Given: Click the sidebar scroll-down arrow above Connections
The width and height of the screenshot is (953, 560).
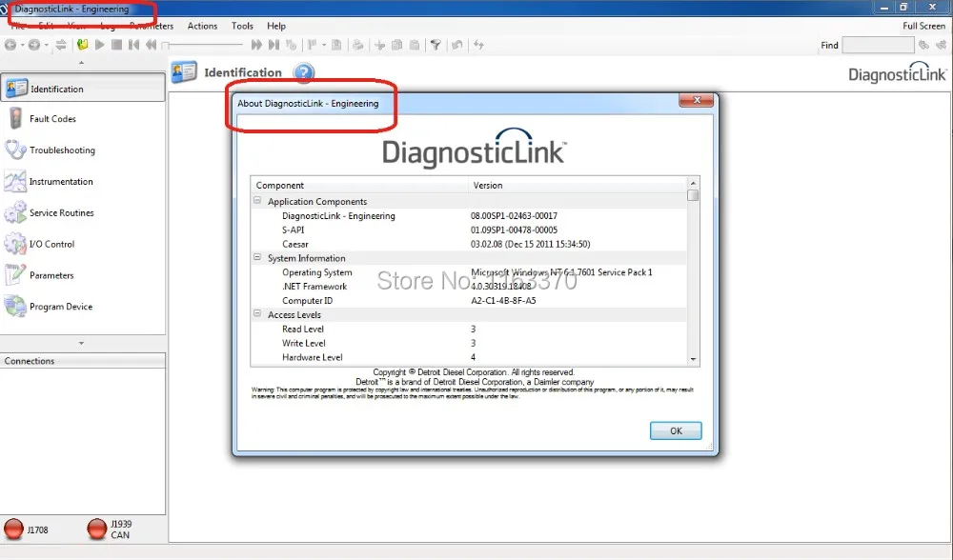Looking at the screenshot, I should [81, 343].
